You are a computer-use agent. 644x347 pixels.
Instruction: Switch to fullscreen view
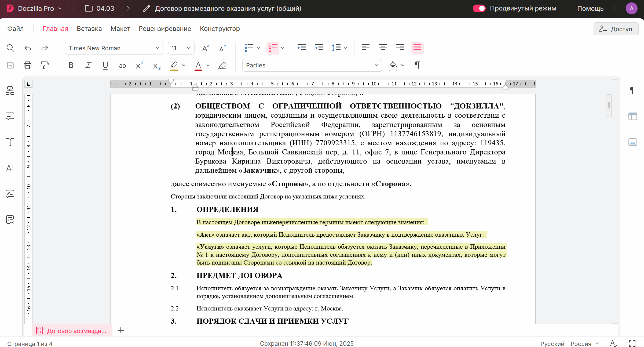coord(632,344)
